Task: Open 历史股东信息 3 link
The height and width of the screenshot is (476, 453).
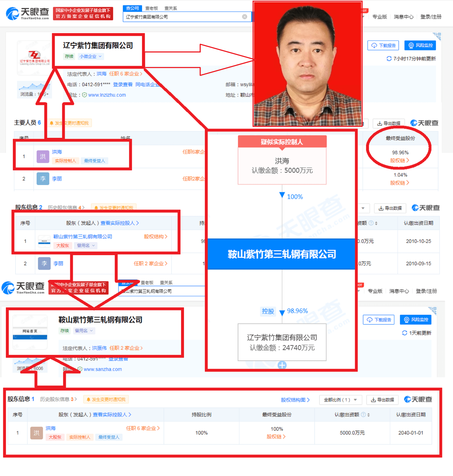Action: (x=58, y=399)
